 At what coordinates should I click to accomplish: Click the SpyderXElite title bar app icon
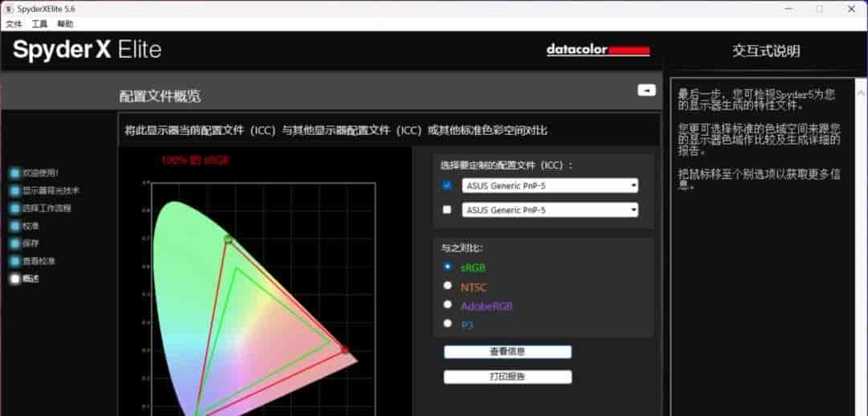click(x=9, y=9)
